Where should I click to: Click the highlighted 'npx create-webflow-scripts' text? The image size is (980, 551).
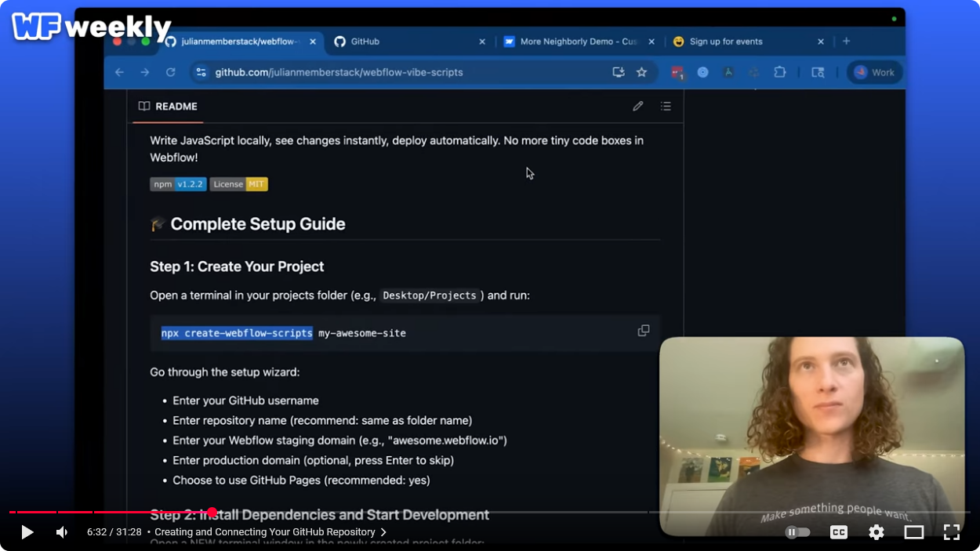pos(237,333)
